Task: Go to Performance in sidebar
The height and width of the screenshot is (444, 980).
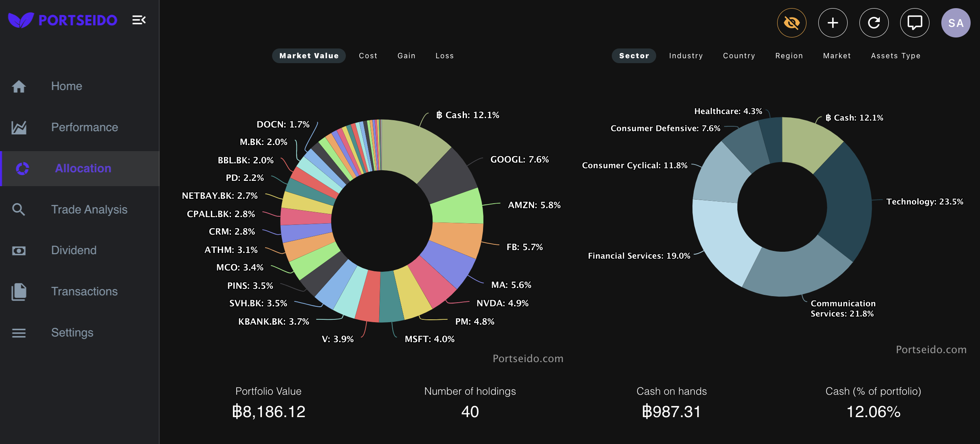Action: tap(80, 127)
